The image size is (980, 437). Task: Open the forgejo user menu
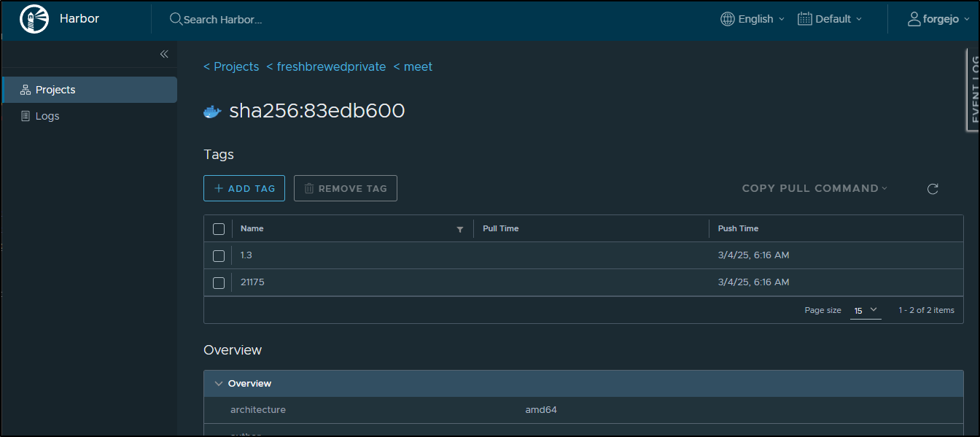pyautogui.click(x=938, y=19)
